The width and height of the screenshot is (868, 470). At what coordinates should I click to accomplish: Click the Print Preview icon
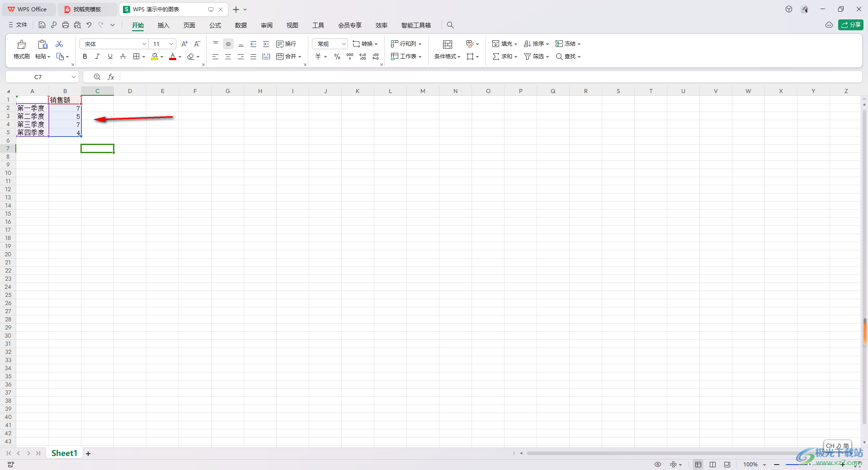pos(77,25)
